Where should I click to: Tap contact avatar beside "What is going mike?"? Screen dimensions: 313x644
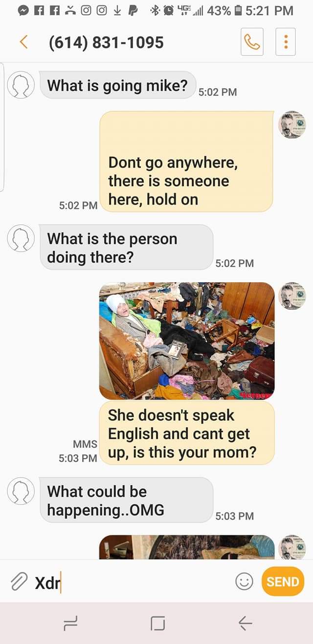coord(21,85)
